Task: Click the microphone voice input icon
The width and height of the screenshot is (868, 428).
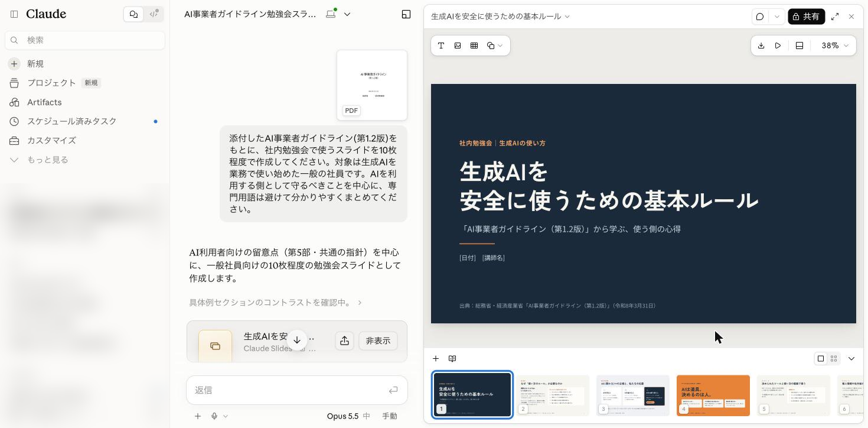Action: 214,416
